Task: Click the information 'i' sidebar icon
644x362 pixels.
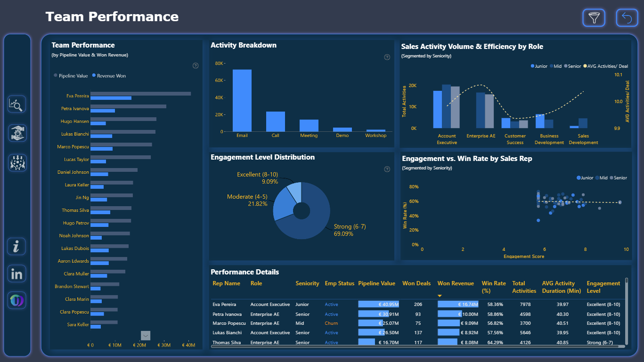Action: (16, 247)
